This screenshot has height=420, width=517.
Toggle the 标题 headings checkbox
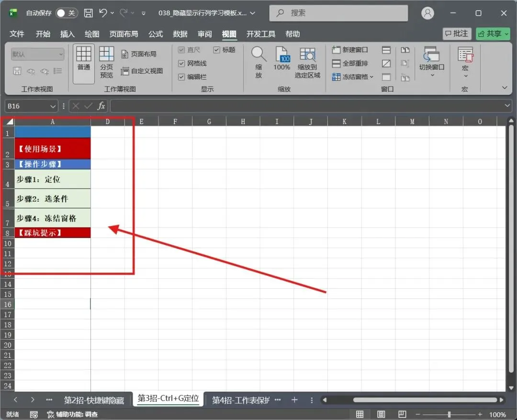(217, 50)
